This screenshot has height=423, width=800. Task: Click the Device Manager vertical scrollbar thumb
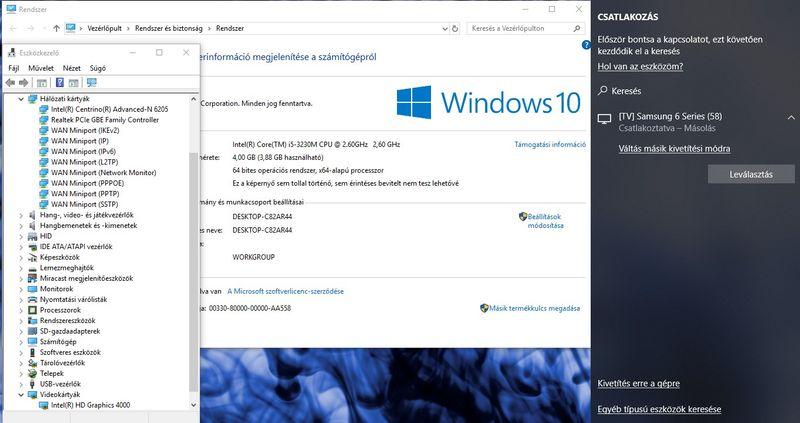[x=193, y=271]
